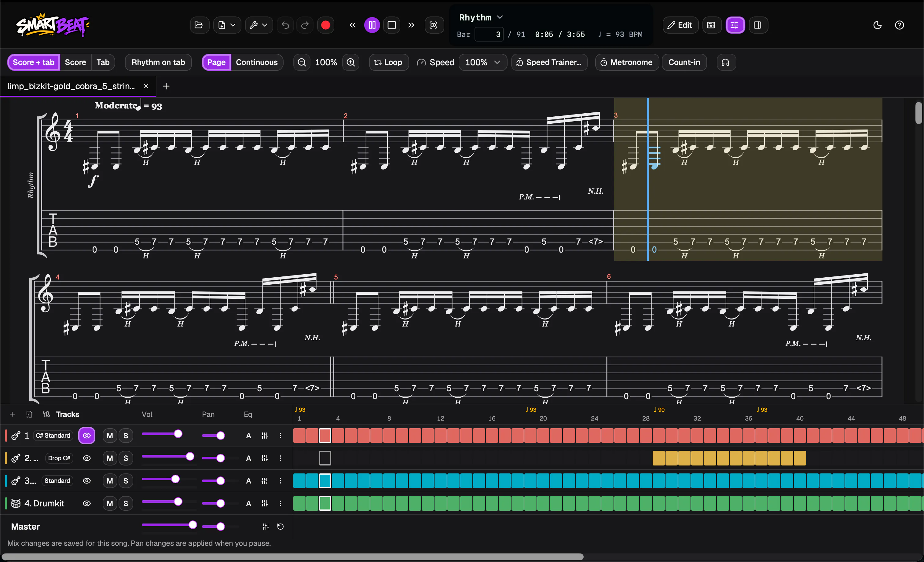Open more options for track 3 Standard

coord(280,481)
